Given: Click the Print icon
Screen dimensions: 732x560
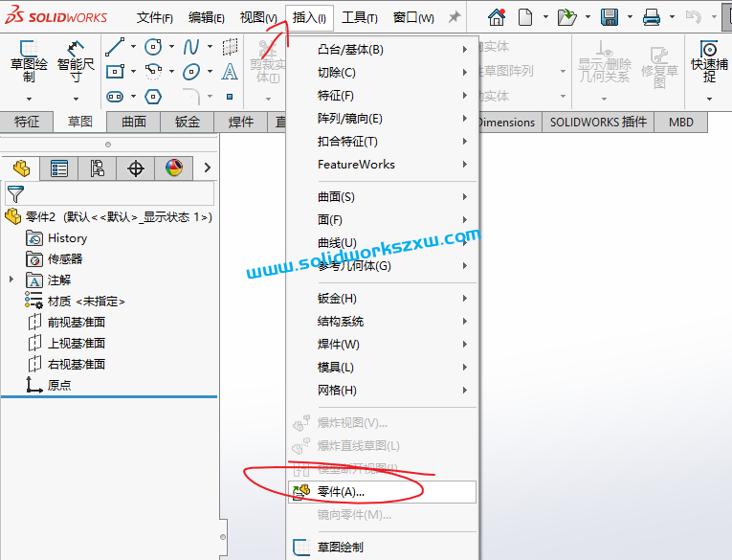Looking at the screenshot, I should [x=652, y=17].
